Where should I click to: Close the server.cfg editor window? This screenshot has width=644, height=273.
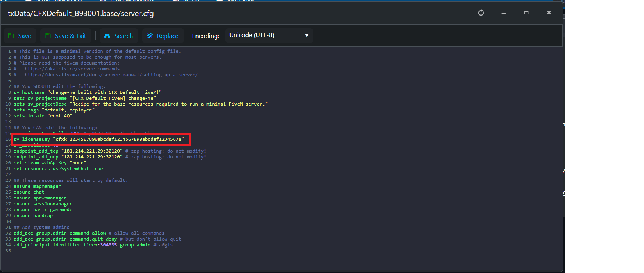549,13
